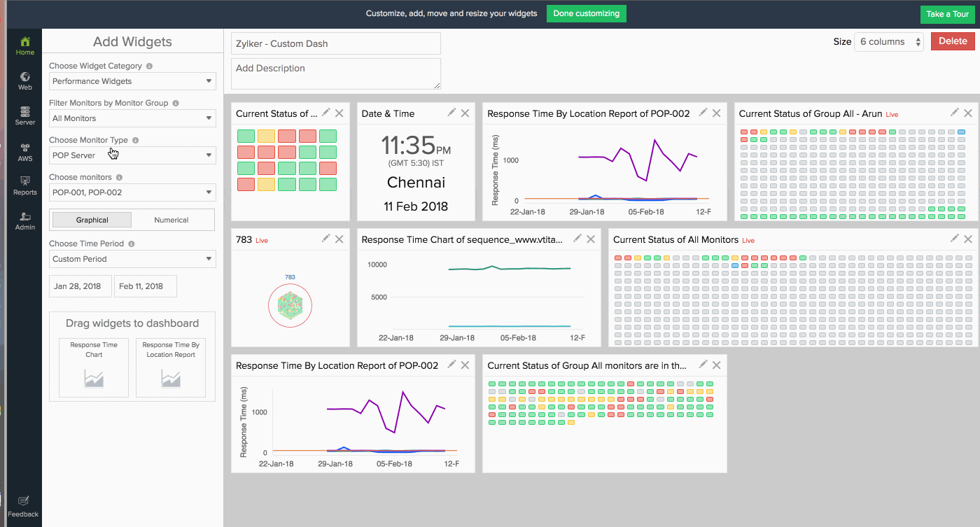Viewport: 980px width, 527px height.
Task: Edit the Date & Time widget with pencil icon
Action: (451, 113)
